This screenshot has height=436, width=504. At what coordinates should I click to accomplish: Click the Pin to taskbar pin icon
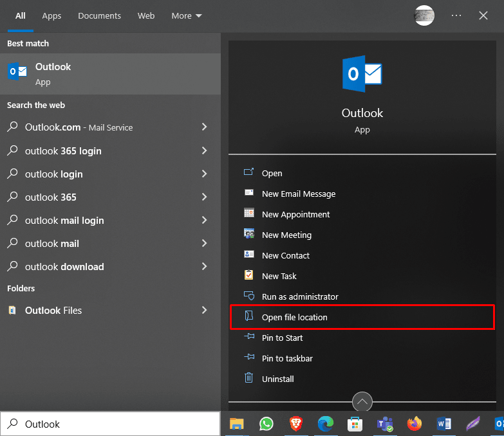pyautogui.click(x=249, y=357)
